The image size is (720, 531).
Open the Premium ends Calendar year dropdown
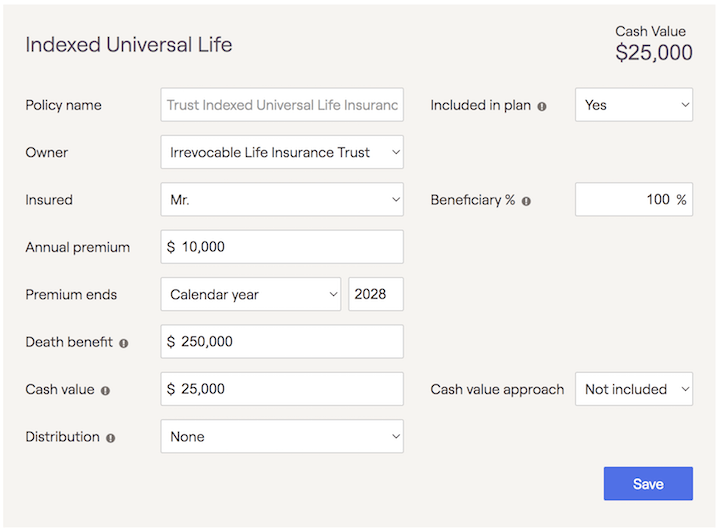(x=250, y=294)
